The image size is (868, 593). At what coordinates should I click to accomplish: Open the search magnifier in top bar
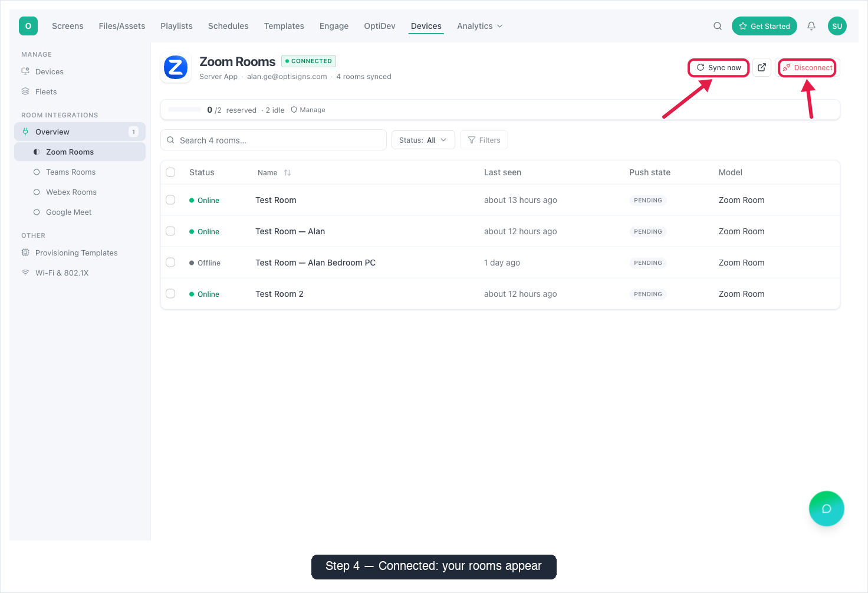718,26
